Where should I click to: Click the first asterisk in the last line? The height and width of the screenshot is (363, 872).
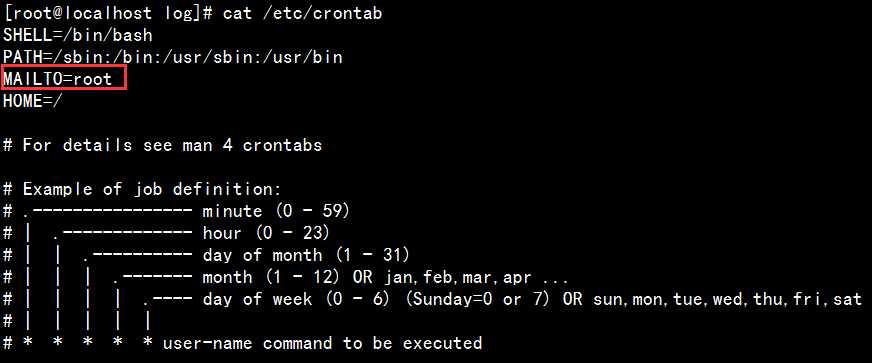[x=28, y=343]
